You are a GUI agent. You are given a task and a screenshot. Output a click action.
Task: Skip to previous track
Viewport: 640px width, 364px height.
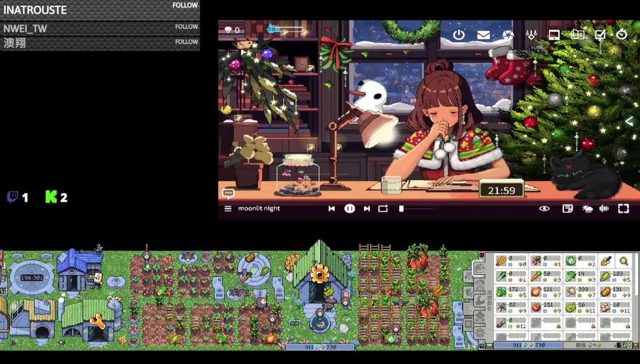(331, 208)
